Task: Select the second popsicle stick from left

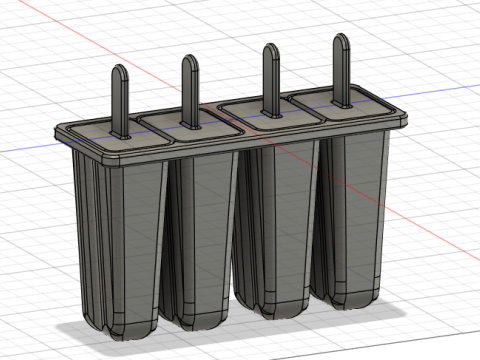Action: [x=191, y=92]
